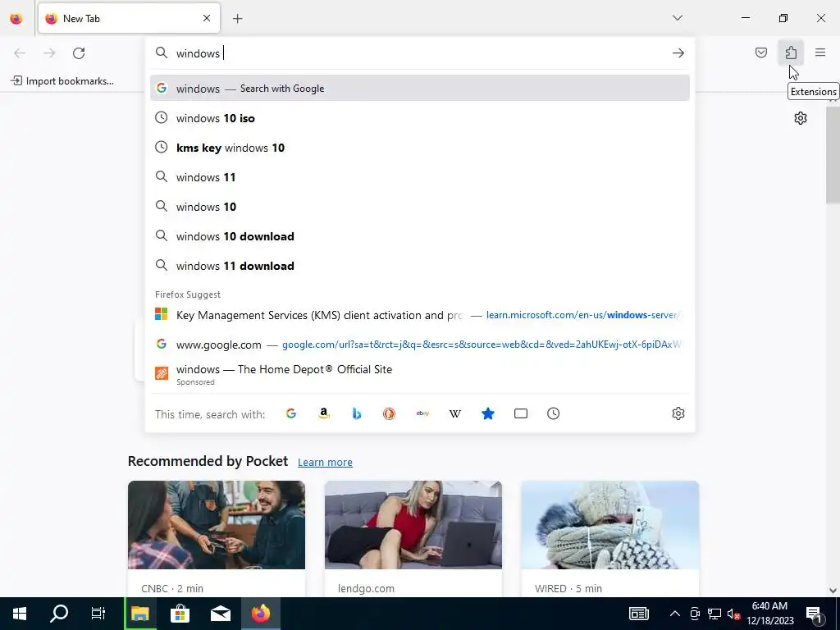Search this time with DuckDuckGo icon
The width and height of the screenshot is (840, 630).
pyautogui.click(x=389, y=413)
